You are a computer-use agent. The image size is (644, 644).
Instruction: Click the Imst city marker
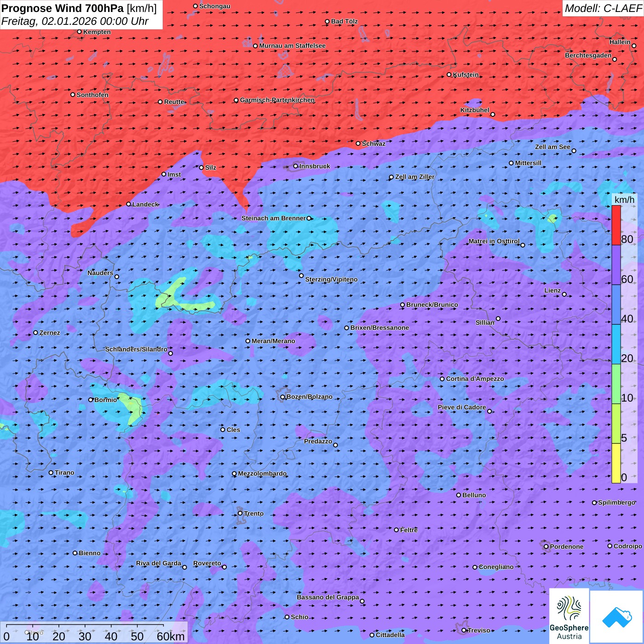(164, 174)
